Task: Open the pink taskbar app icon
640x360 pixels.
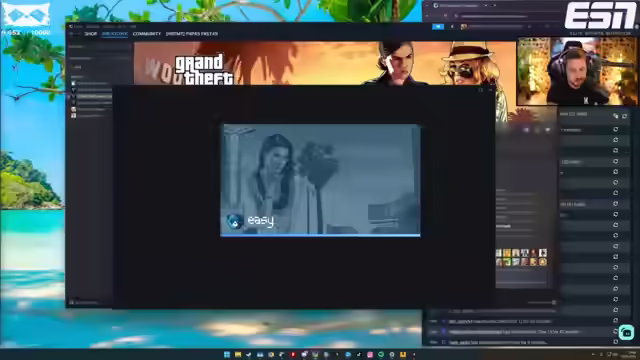Action: [x=370, y=354]
